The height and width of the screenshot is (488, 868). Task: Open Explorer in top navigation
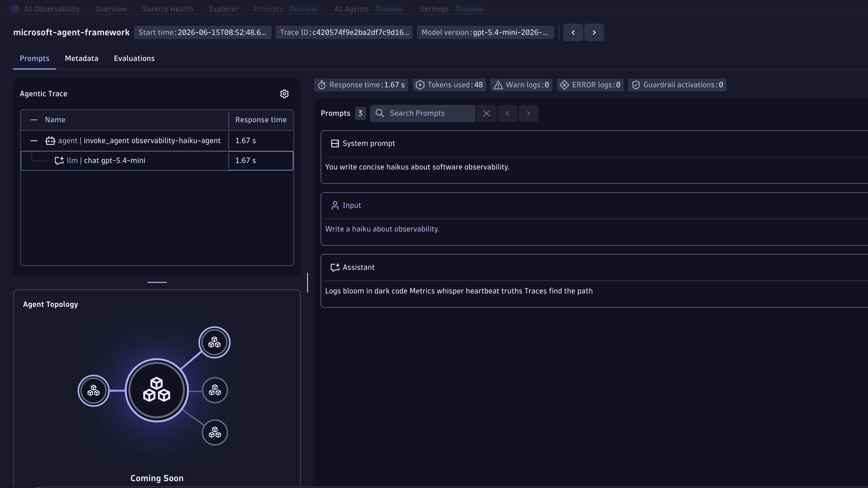223,9
